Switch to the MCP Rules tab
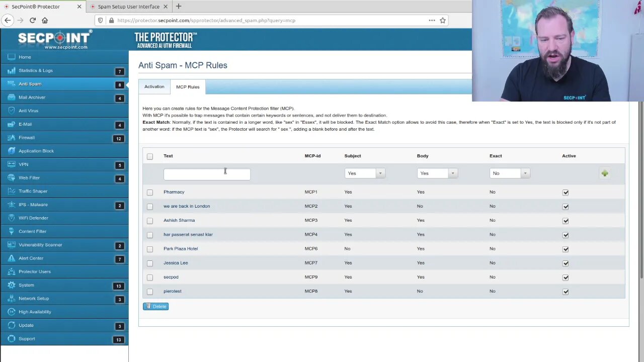Image resolution: width=644 pixels, height=362 pixels. (188, 87)
